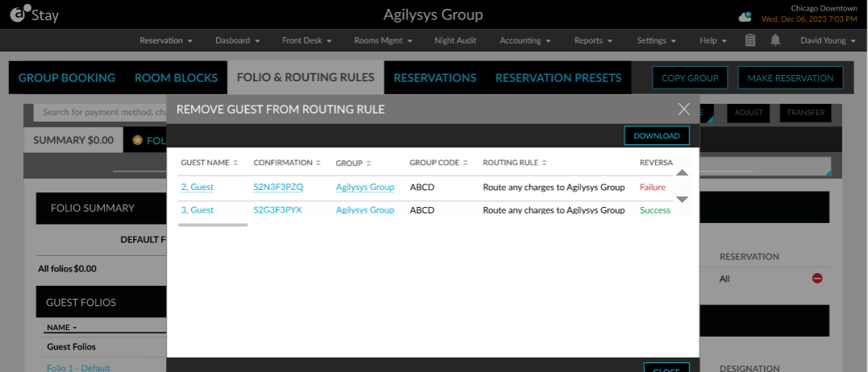
Task: Click the All folios $0.00 text
Action: click(67, 269)
